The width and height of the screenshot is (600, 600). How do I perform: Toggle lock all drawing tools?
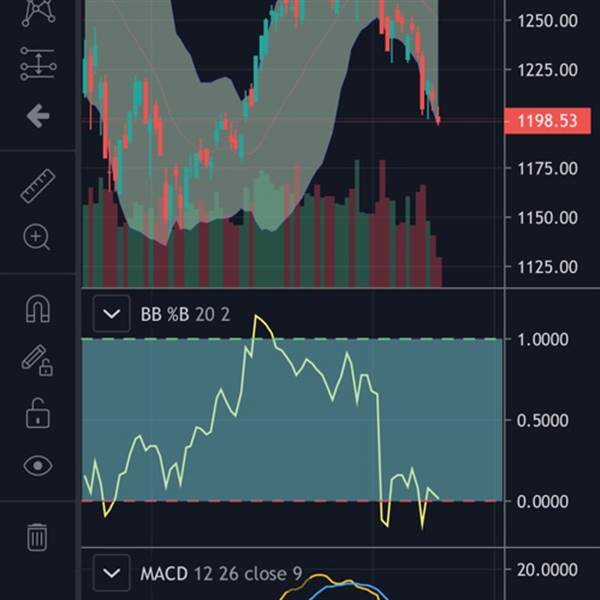pyautogui.click(x=38, y=413)
